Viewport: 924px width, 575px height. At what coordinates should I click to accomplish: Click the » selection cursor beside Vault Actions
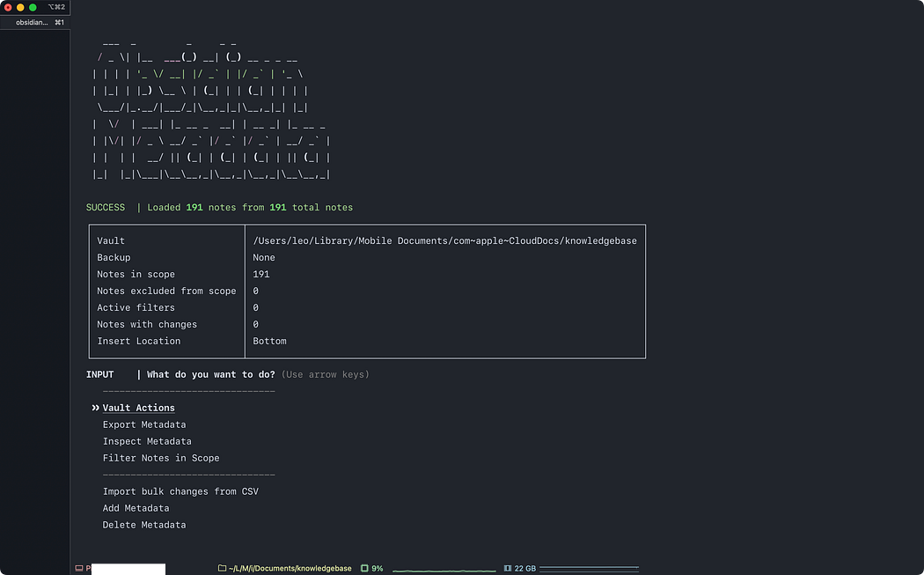(95, 408)
